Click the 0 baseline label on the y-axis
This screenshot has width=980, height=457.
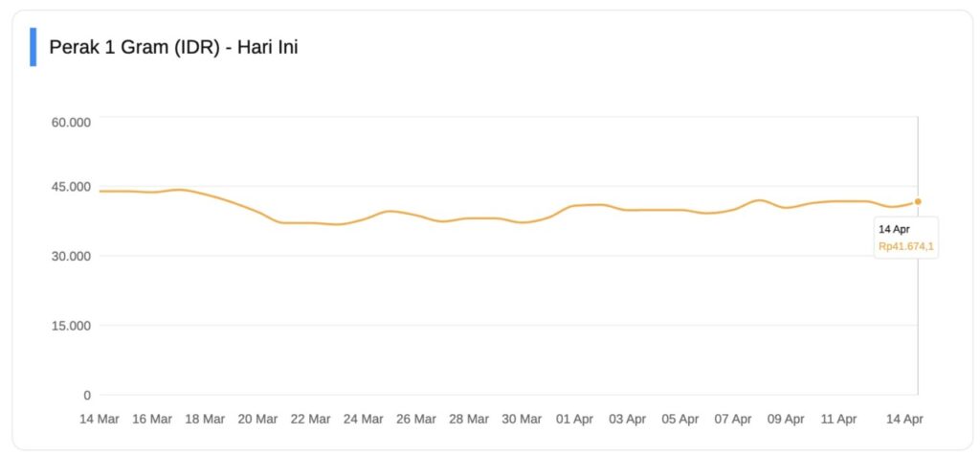87,395
